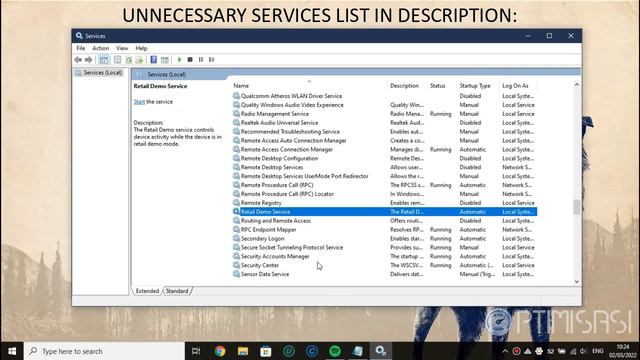Select Remote Desktop Configuration row
The width and height of the screenshot is (640, 360).
(384, 158)
